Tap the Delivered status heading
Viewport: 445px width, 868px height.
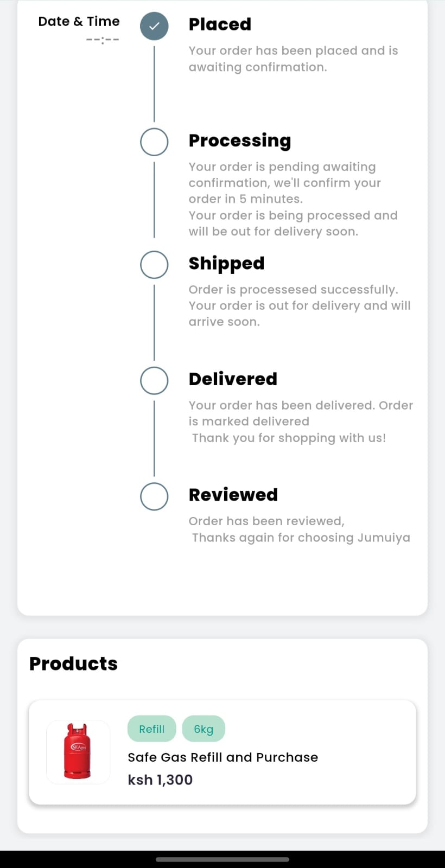coord(233,379)
